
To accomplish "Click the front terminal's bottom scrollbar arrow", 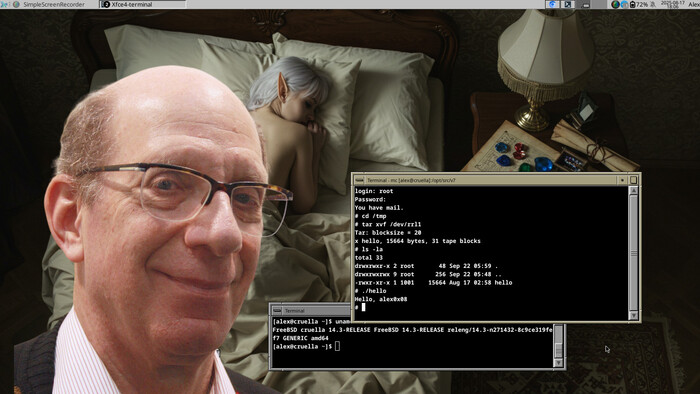I will pyautogui.click(x=633, y=315).
